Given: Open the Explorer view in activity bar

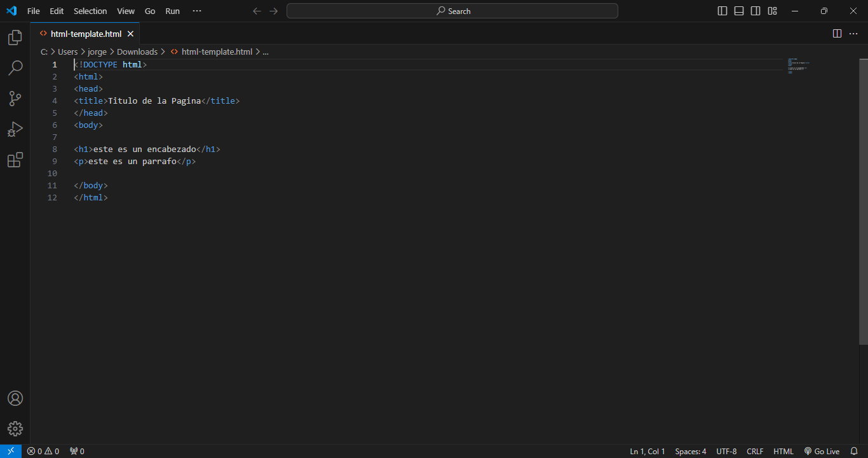Looking at the screenshot, I should coord(15,38).
